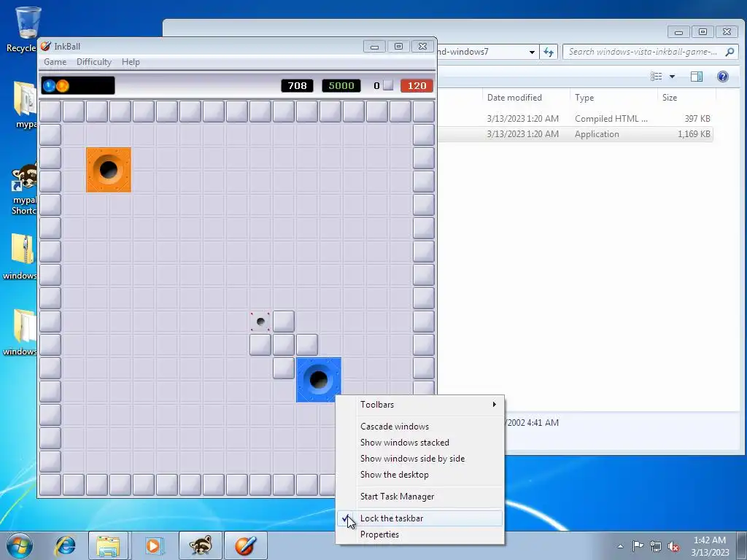The height and width of the screenshot is (560, 747).
Task: Select the Application file row
Action: click(575, 134)
